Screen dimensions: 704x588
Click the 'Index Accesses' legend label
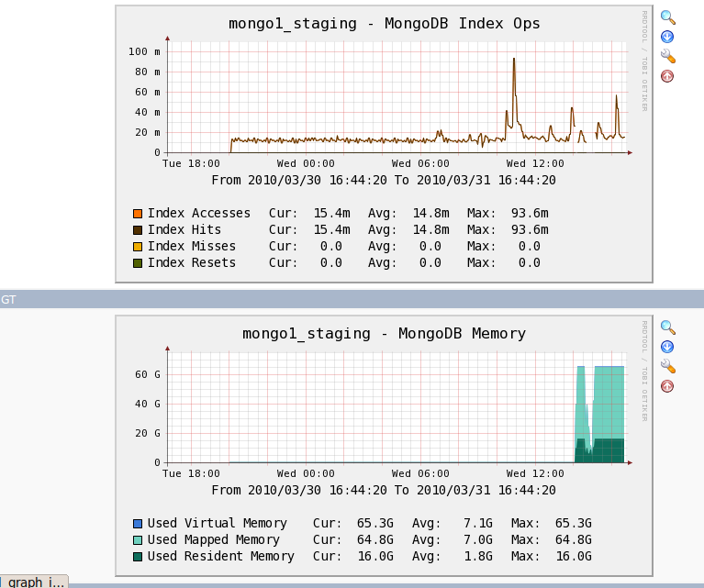[x=199, y=213]
